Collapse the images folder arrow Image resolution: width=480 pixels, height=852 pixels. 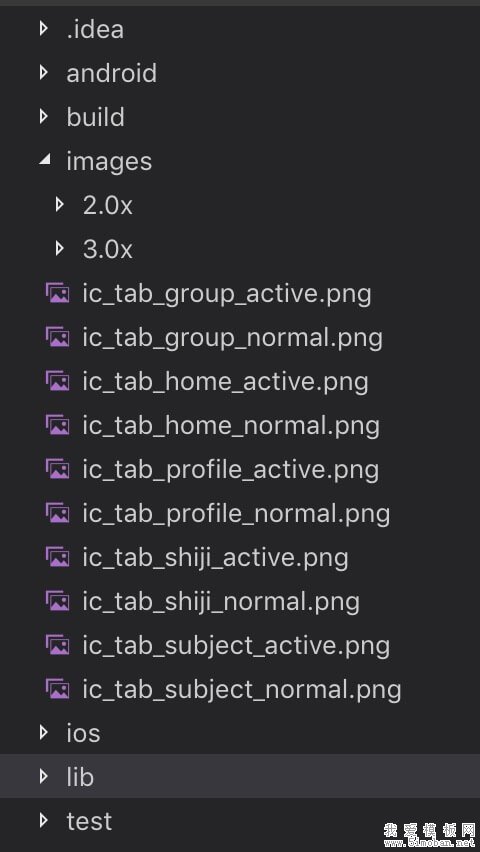45,160
